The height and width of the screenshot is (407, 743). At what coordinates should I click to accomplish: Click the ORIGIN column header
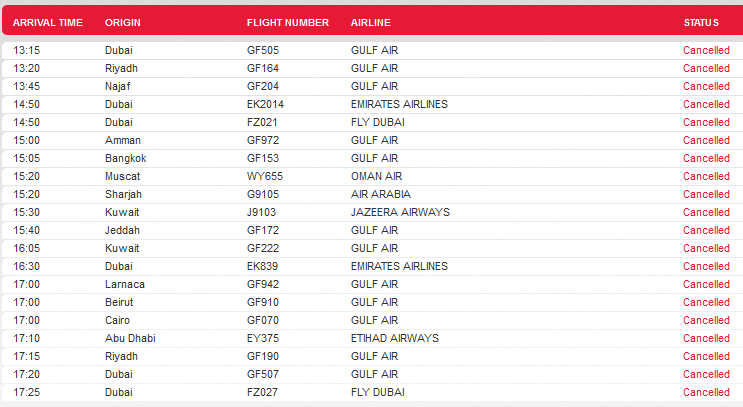coord(123,23)
